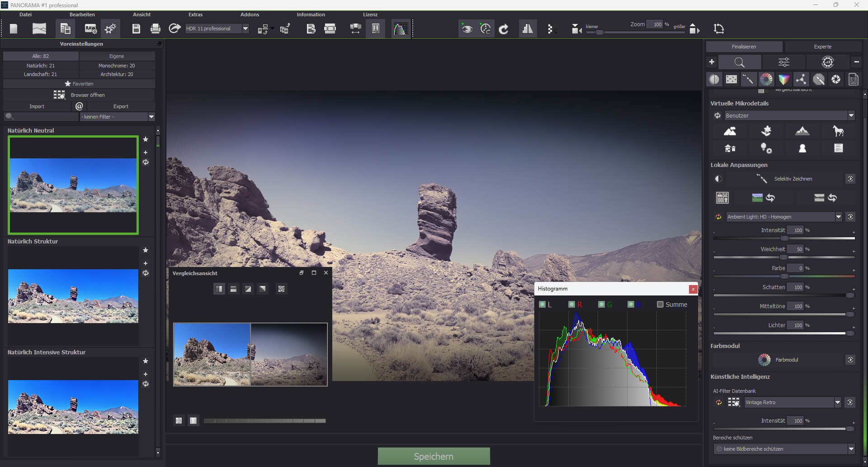Open the color wheel Farbmodul icon
This screenshot has width=868, height=467.
764,360
